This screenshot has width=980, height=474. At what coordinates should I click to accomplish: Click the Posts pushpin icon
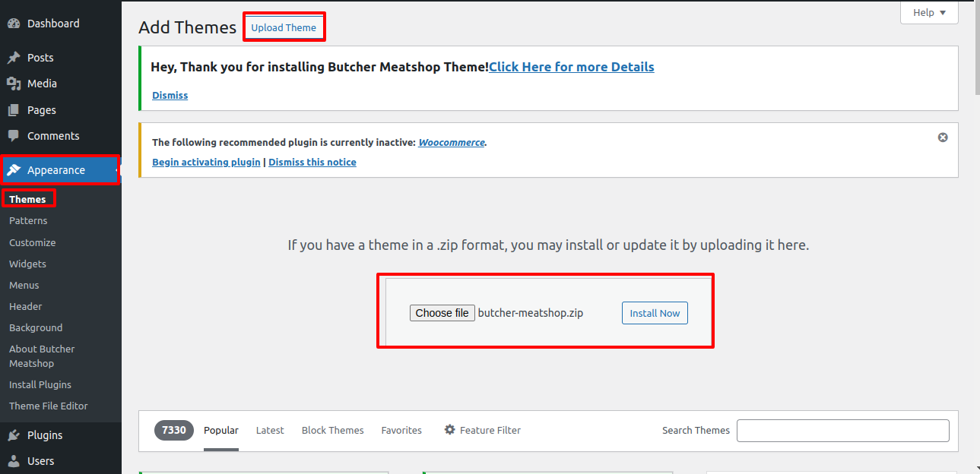[x=14, y=58]
